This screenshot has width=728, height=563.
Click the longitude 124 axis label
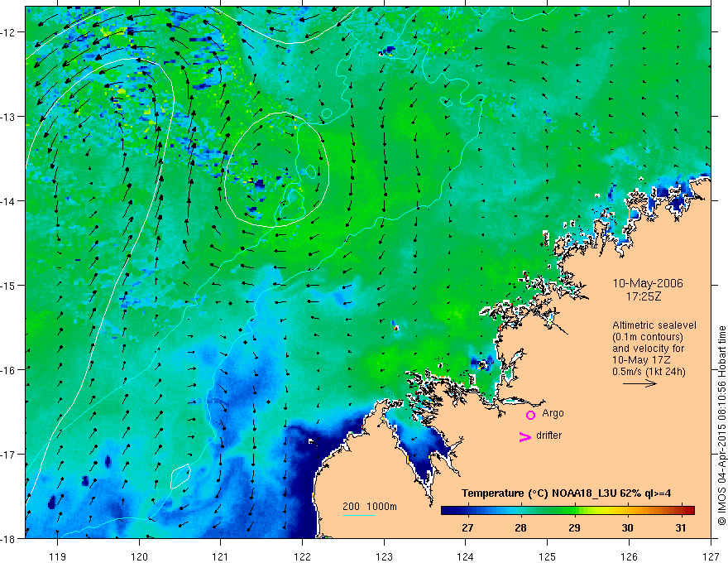coord(466,556)
